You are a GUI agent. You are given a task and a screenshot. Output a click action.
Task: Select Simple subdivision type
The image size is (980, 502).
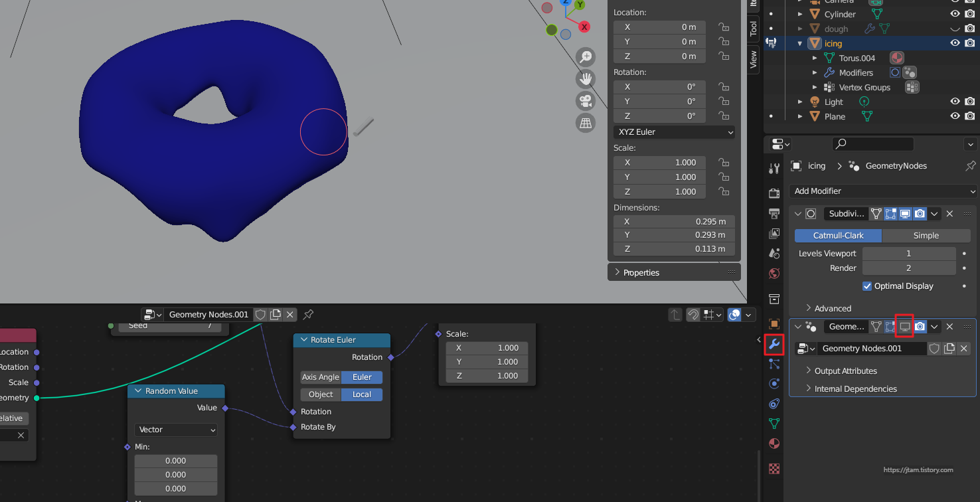click(x=926, y=236)
